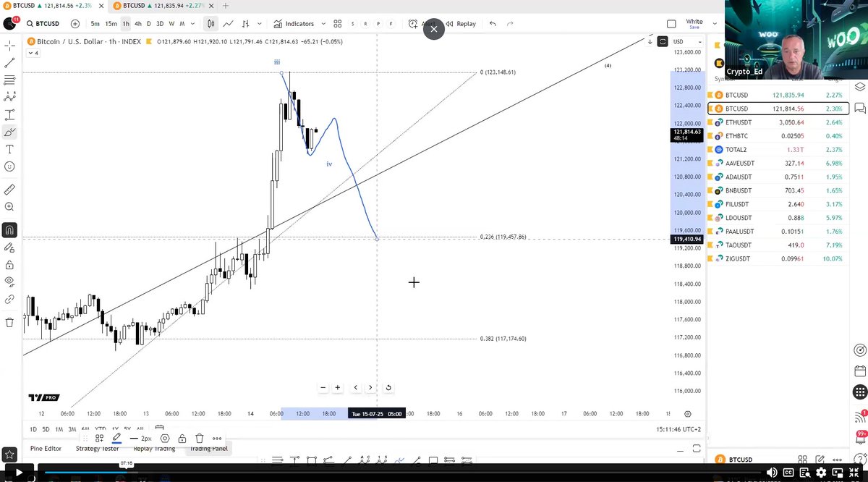Viewport: 868px width, 482px height.
Task: Select the 4h timeframe
Action: [137, 24]
